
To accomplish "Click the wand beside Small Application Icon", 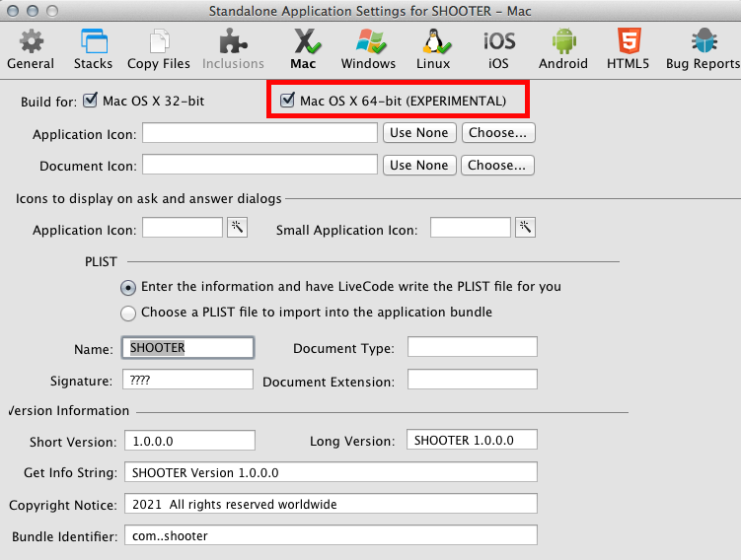I will click(525, 228).
